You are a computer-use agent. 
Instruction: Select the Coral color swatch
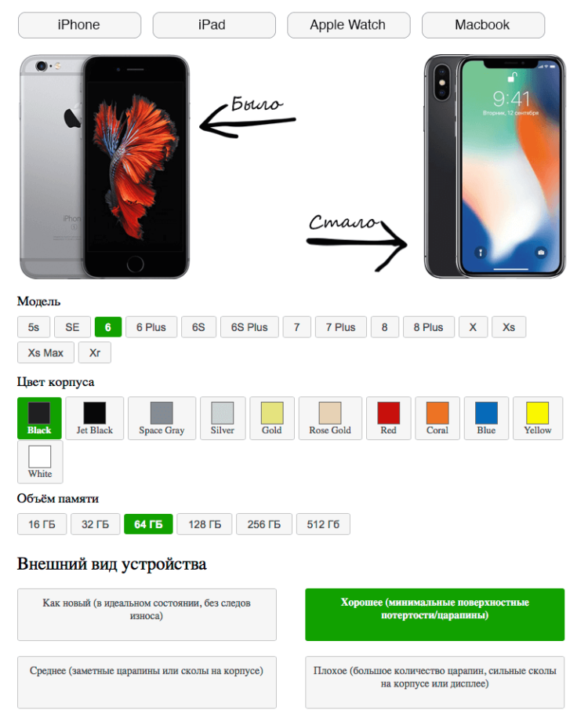coord(437,418)
